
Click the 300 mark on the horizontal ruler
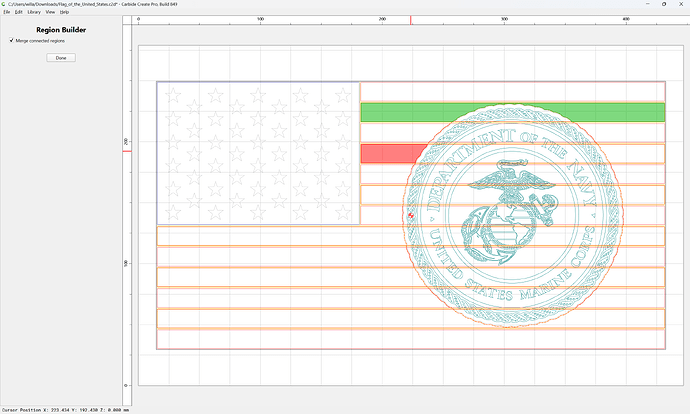pyautogui.click(x=504, y=19)
